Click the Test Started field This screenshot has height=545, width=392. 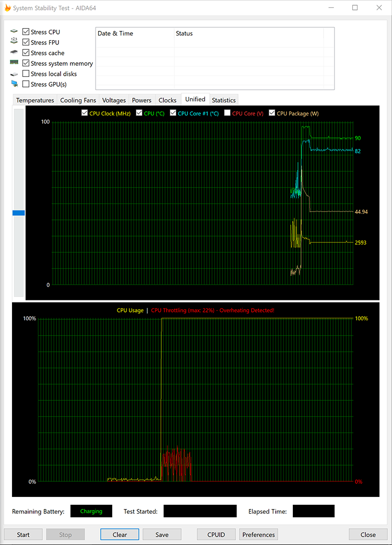200,511
